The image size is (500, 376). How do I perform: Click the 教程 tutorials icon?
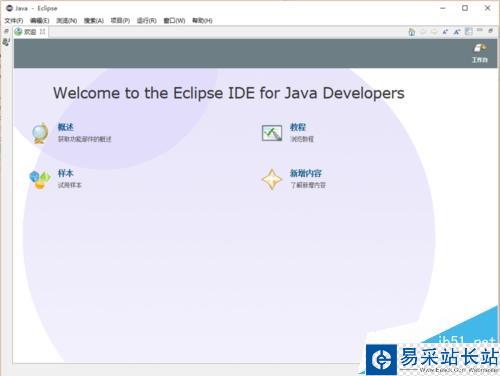point(272,133)
